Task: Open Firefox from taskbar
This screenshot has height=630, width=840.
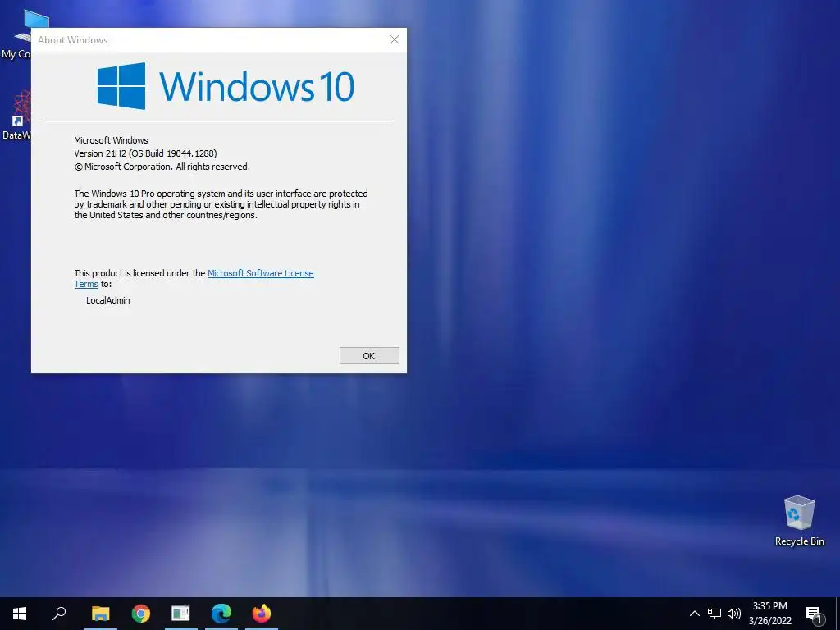Action: [262, 614]
